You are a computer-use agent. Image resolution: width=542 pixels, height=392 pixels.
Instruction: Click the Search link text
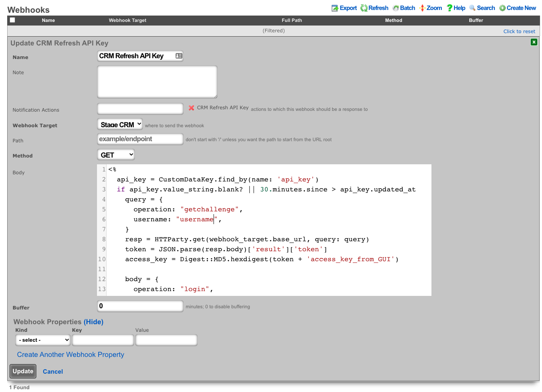tap(486, 8)
